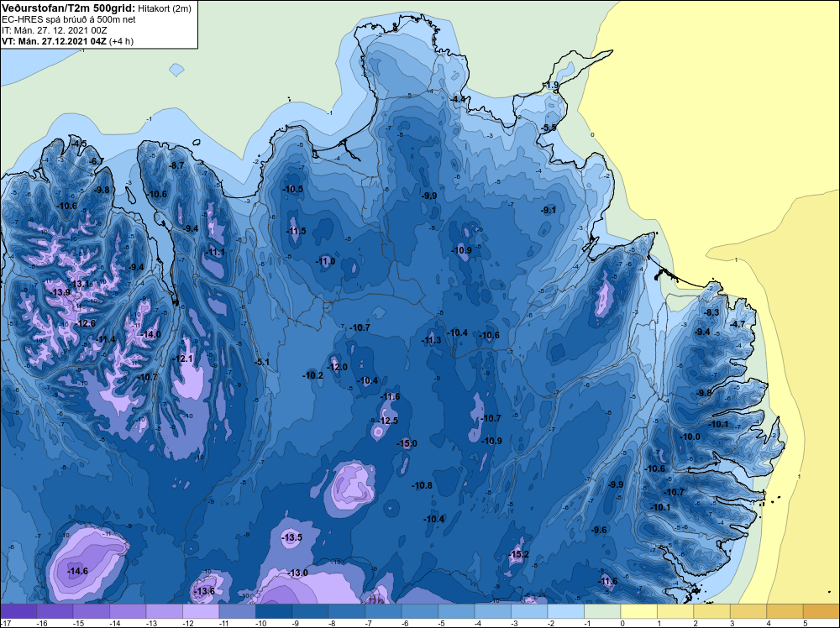
Task: Click the 5 label on the legend scale
Action: pos(806,623)
